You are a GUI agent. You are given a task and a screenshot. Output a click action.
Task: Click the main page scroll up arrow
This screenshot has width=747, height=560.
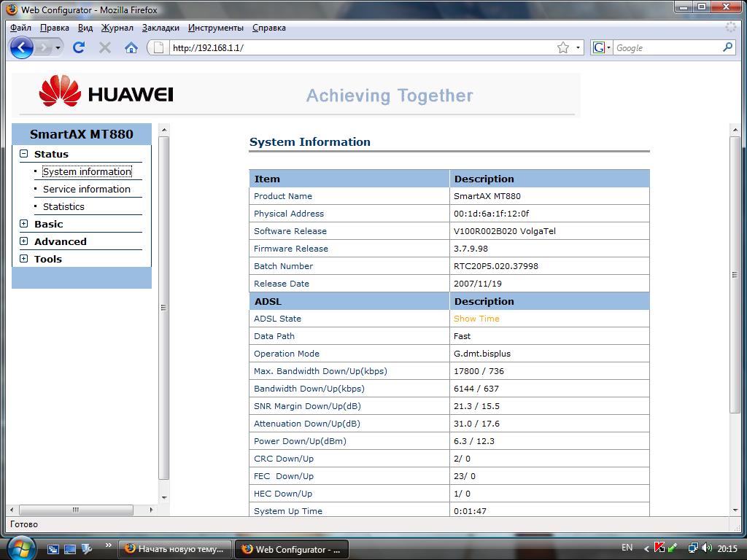pos(735,130)
